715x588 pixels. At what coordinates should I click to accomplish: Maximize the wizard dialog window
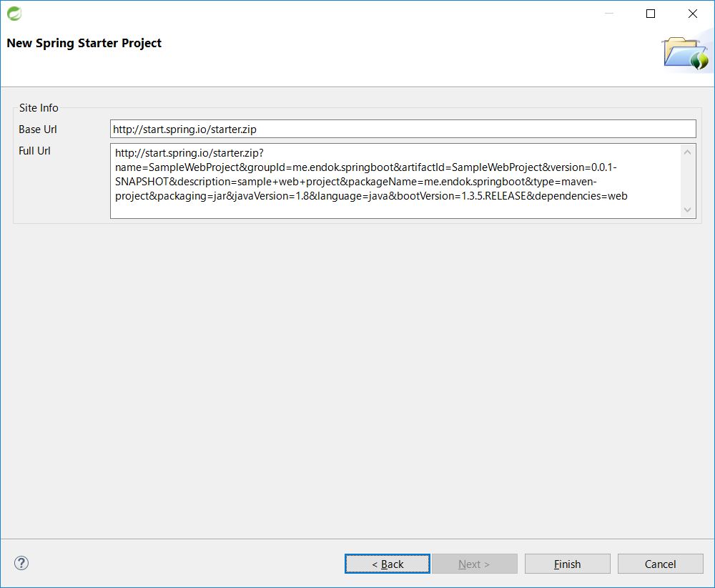651,14
